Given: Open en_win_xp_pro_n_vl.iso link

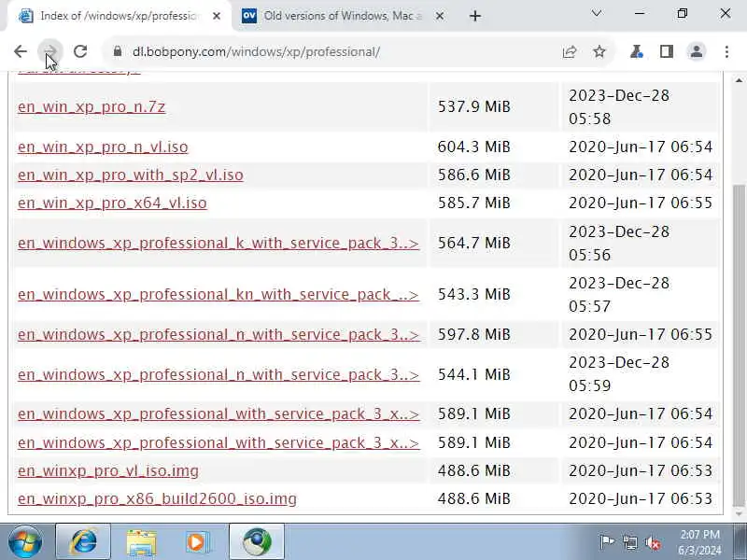Looking at the screenshot, I should click(x=103, y=147).
